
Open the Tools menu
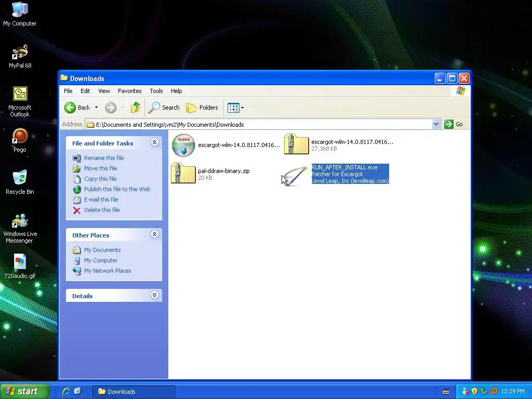point(156,91)
